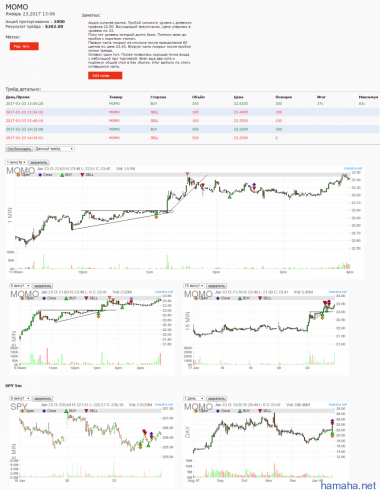Image resolution: width=380 pixels, height=490 pixels.
Task: Open timeframe dropdown above MOMO 5 MIN chart
Action: tap(20, 286)
